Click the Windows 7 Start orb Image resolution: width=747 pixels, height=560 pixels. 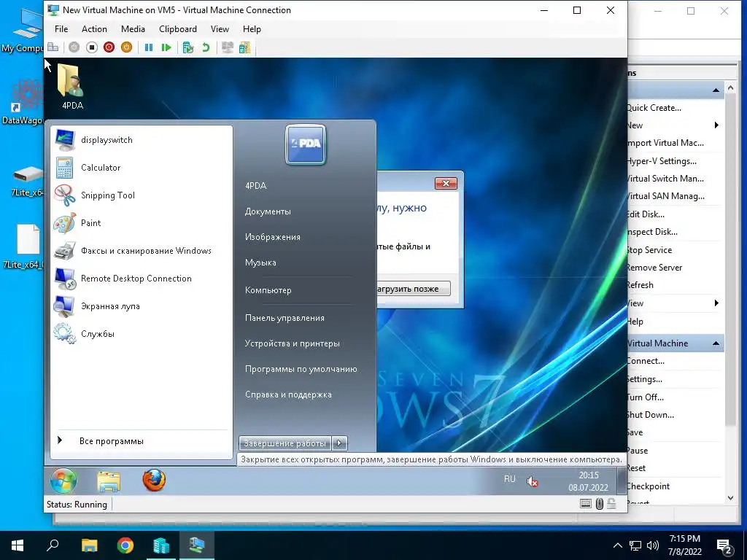click(x=63, y=481)
